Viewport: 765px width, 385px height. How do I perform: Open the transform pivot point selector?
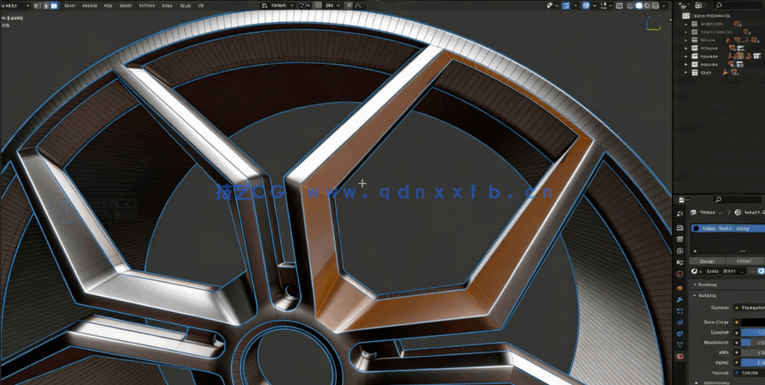tap(304, 5)
